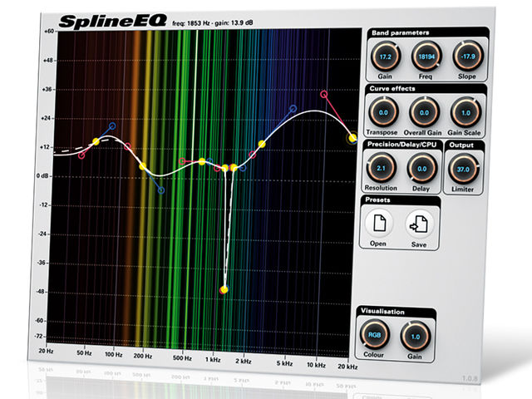Click the Limiter knob showing 37.0
Image resolution: width=532 pixels, height=399 pixels.
tap(463, 169)
